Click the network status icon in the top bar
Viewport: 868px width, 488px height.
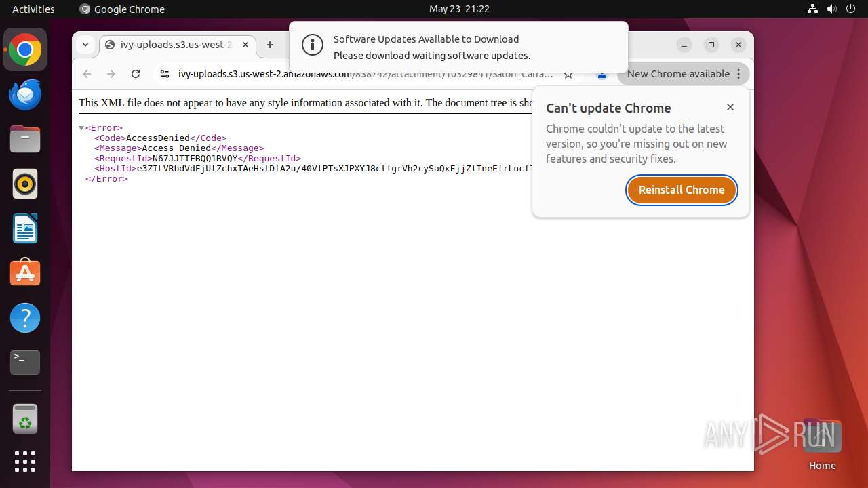coord(812,9)
